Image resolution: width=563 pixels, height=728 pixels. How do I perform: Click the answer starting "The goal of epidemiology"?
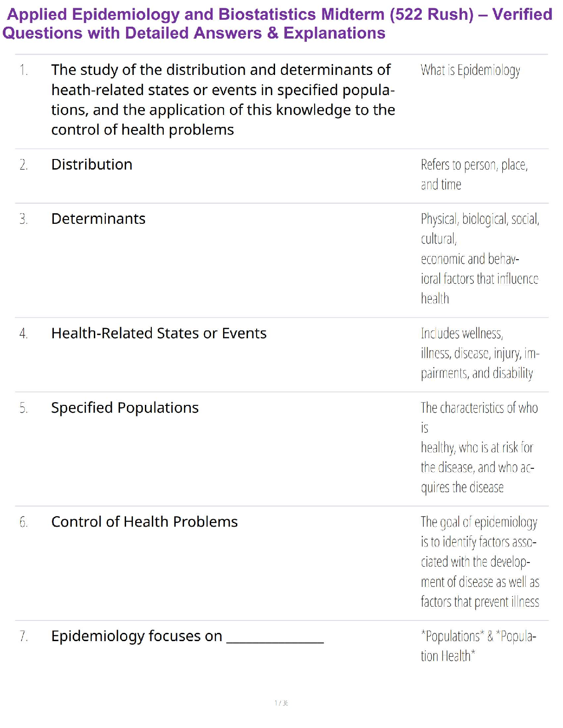(x=479, y=562)
